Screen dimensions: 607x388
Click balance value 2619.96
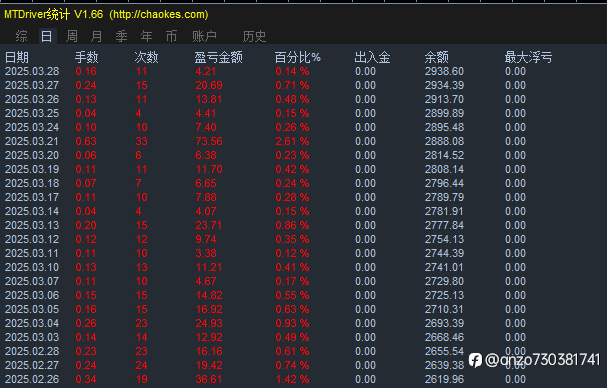point(444,379)
